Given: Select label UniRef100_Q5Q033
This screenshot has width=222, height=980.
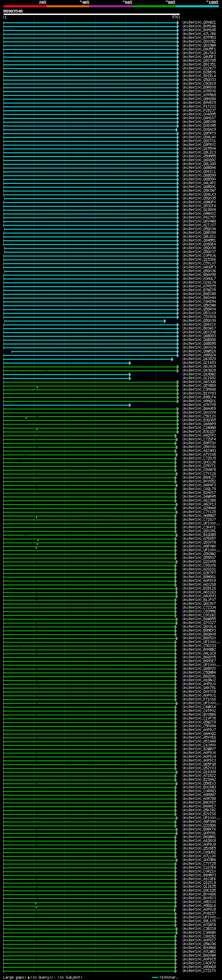Looking at the screenshot, I should click(x=199, y=80).
